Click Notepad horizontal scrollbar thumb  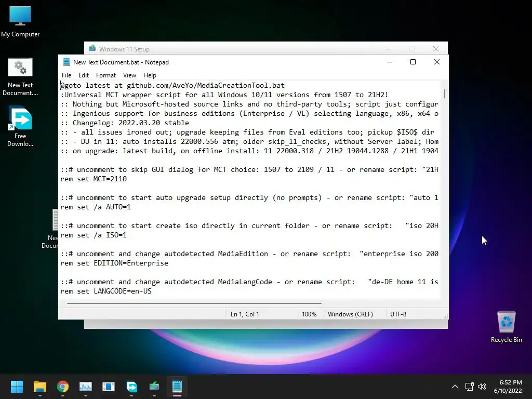194,303
